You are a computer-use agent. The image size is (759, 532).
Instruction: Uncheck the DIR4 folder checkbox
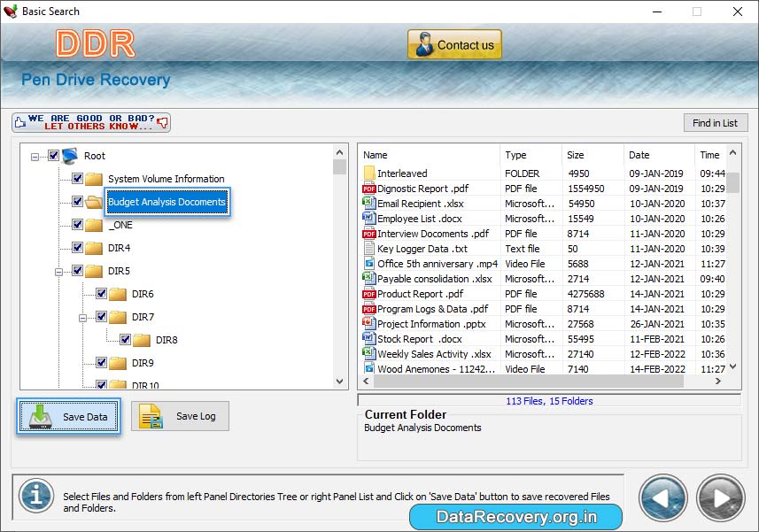77,248
